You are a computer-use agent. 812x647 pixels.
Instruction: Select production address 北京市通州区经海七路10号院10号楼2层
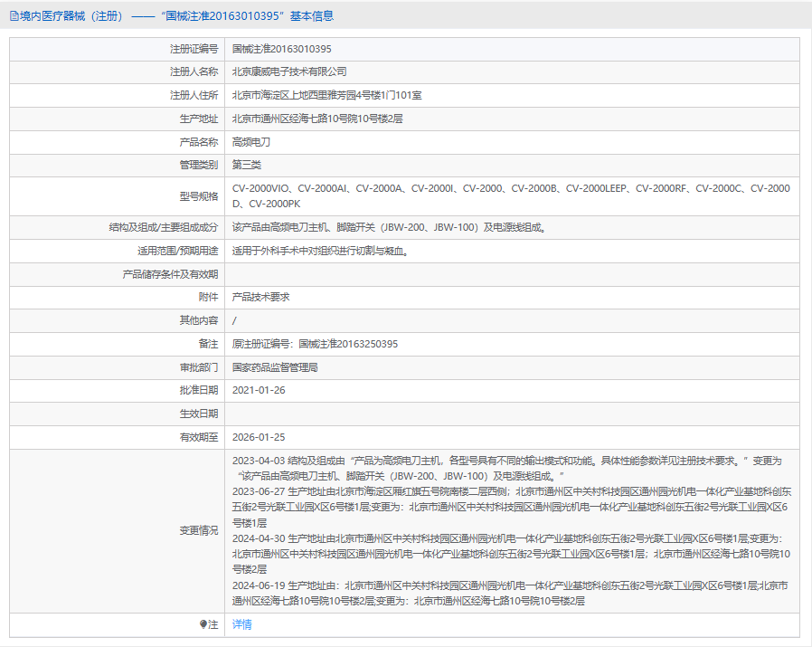pyautogui.click(x=317, y=119)
